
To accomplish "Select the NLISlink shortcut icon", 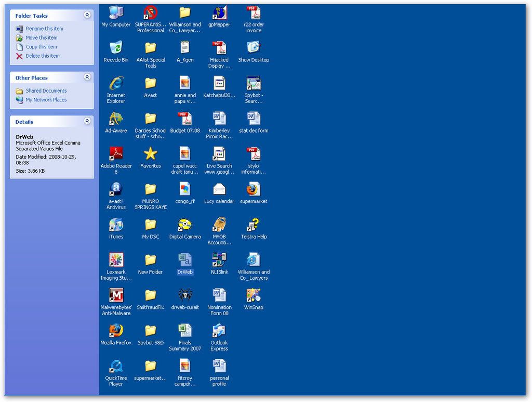I will click(x=219, y=260).
